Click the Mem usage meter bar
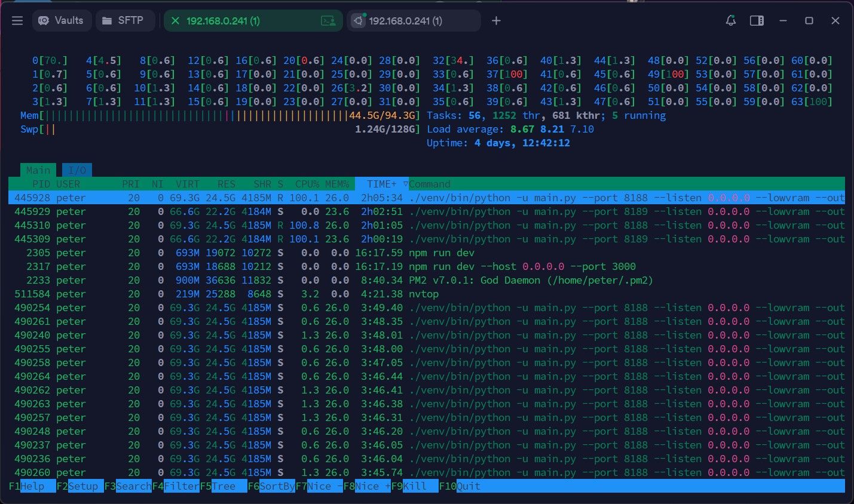 click(x=220, y=115)
